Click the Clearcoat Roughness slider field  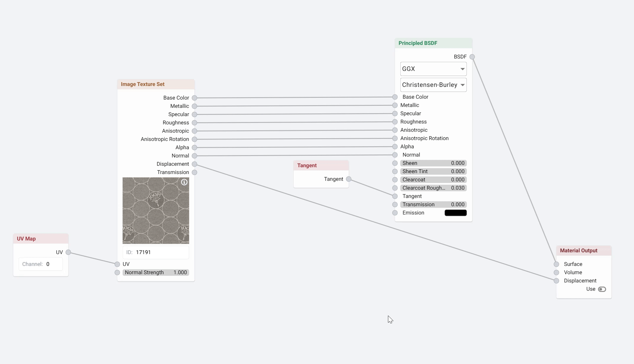433,188
